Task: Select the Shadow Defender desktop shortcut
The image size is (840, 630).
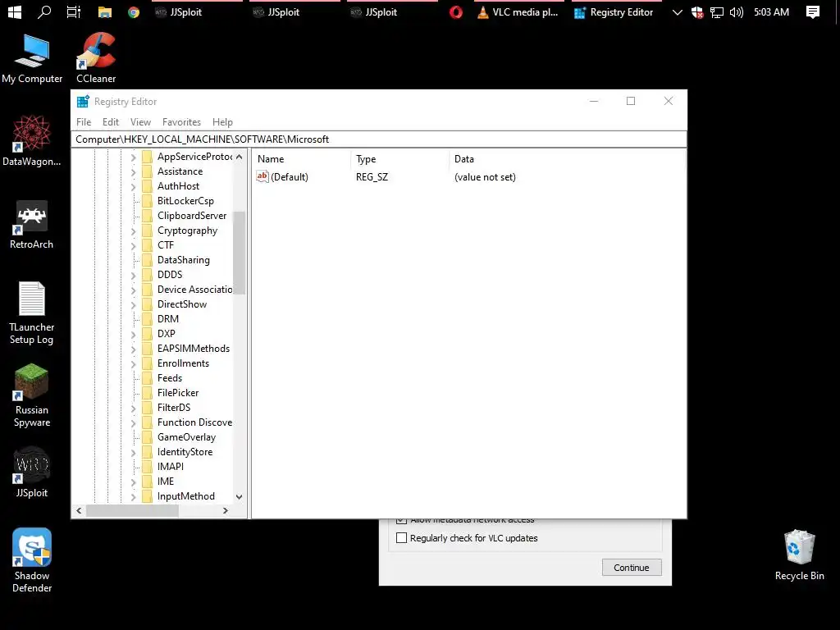Action: pos(32,560)
